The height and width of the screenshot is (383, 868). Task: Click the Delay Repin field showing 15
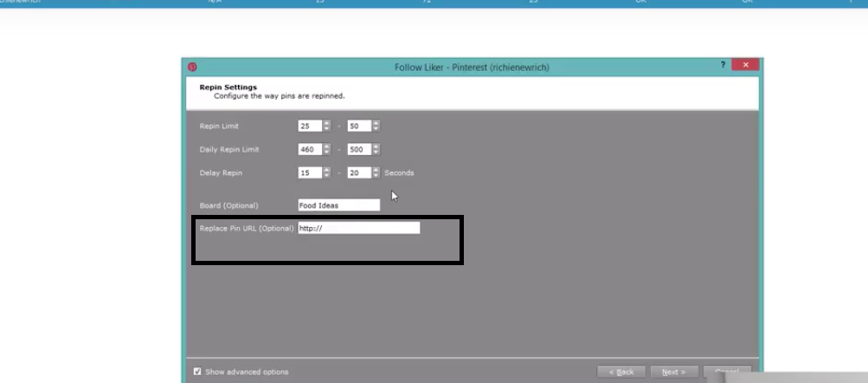310,173
